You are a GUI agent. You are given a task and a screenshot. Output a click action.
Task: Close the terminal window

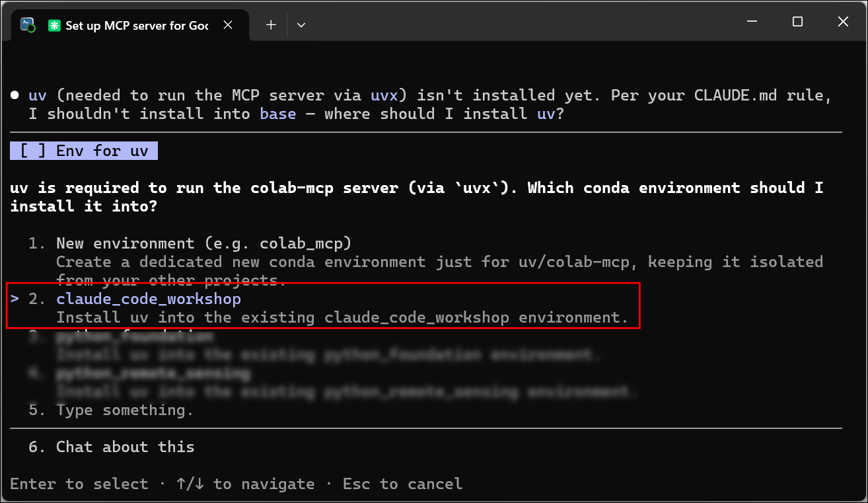[x=842, y=22]
